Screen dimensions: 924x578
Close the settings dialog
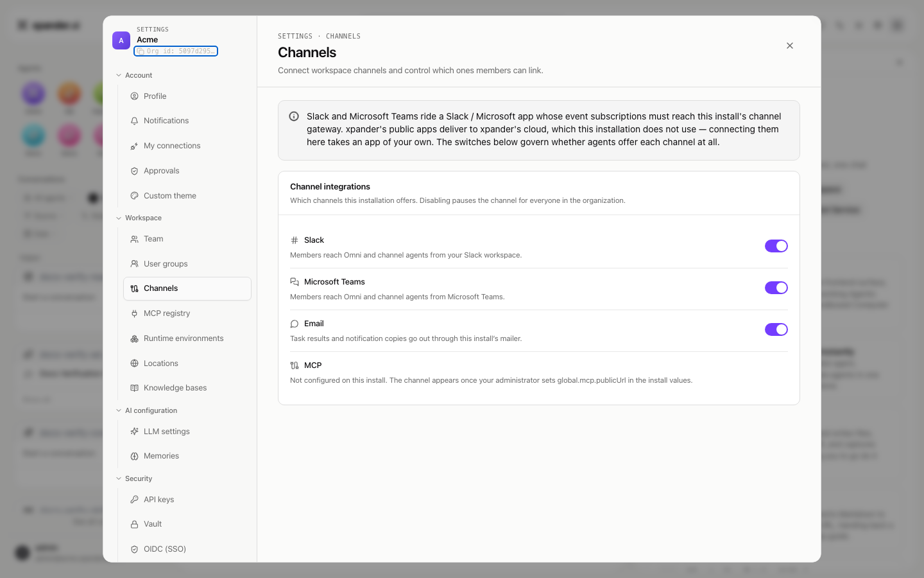point(790,46)
